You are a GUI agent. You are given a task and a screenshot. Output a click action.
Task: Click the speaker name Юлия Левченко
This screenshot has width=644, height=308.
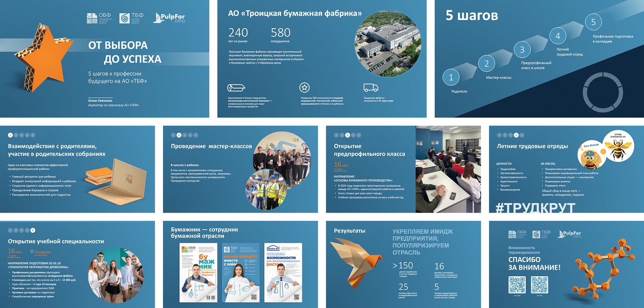coord(100,101)
